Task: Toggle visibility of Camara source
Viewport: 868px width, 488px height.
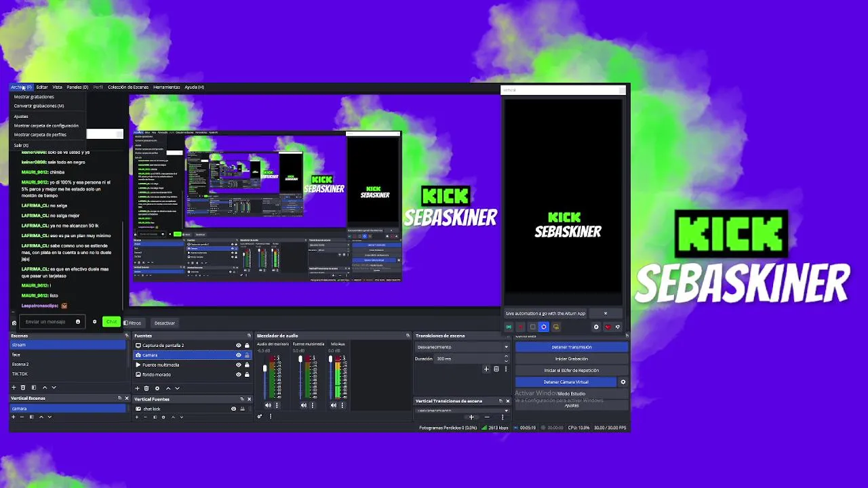Action: tap(239, 355)
